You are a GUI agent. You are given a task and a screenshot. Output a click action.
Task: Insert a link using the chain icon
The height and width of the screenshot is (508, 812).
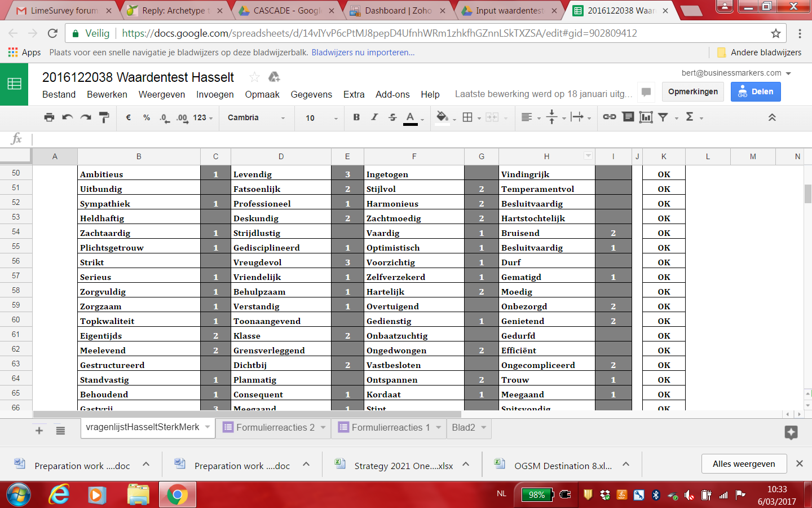click(610, 117)
